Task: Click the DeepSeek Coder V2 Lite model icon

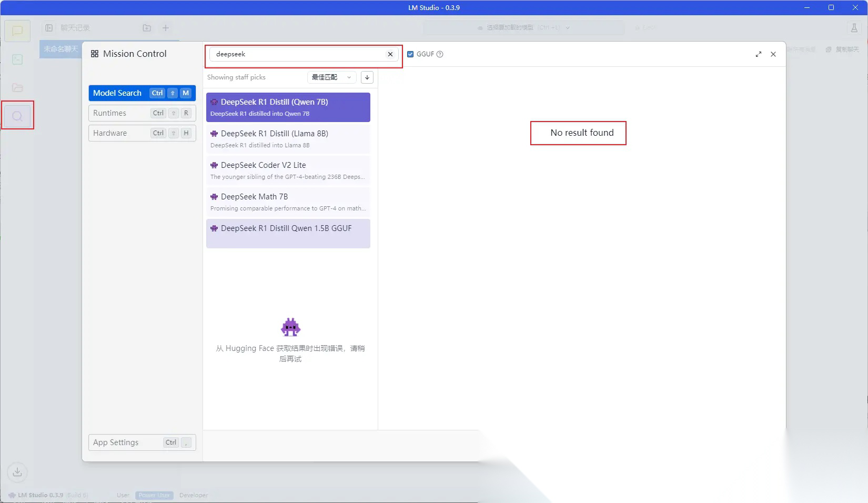Action: 214,165
